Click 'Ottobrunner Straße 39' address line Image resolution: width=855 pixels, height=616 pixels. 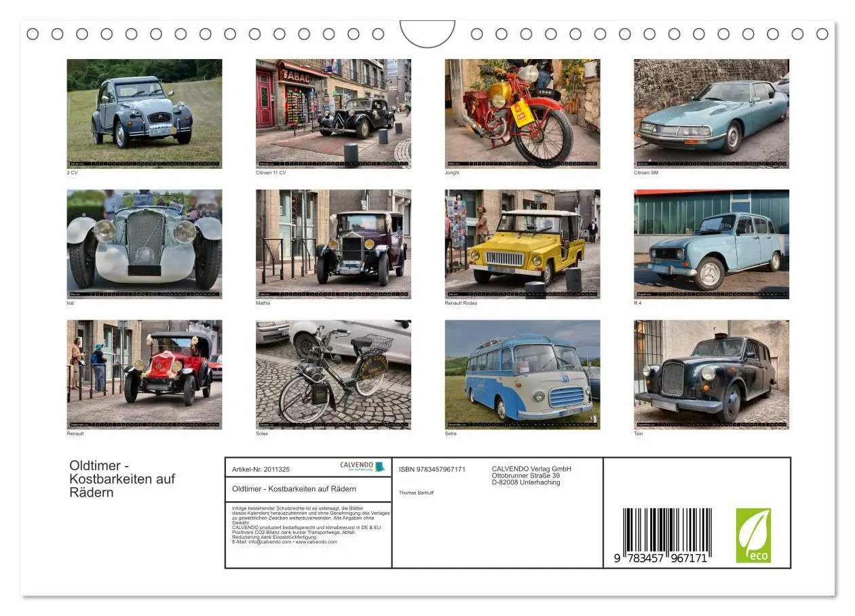(x=526, y=476)
